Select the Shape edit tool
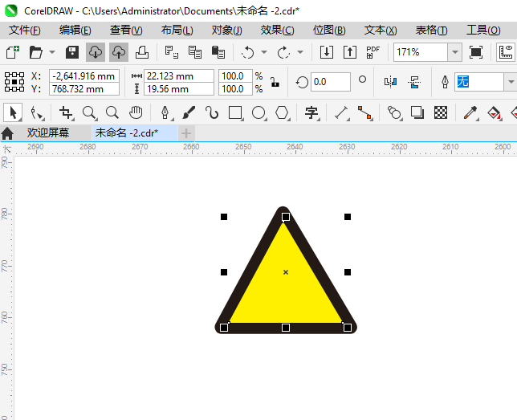This screenshot has height=420, width=517. click(x=36, y=113)
